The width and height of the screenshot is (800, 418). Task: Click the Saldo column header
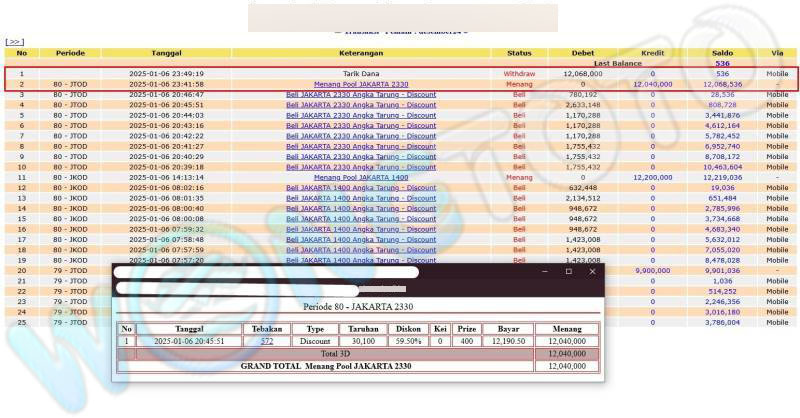coord(722,52)
